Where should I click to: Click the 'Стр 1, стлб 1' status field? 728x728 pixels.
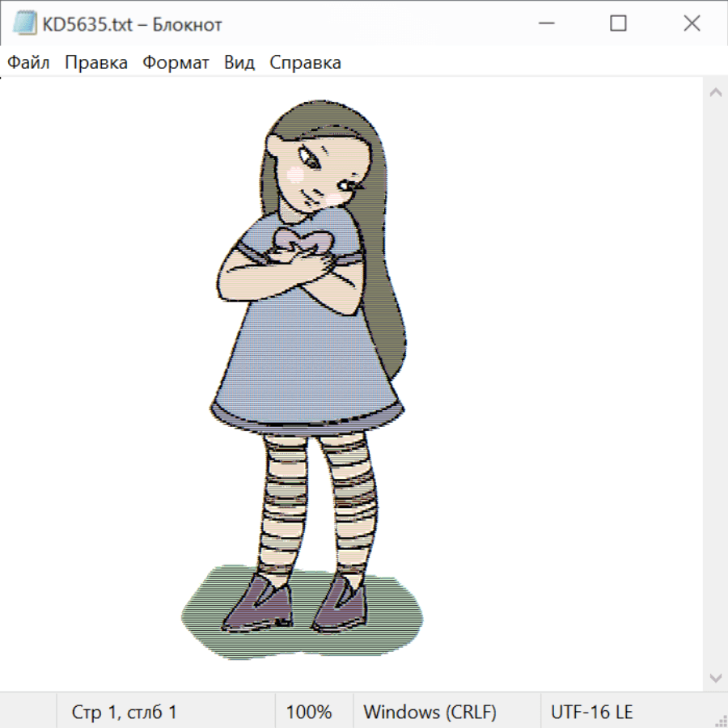(125, 712)
